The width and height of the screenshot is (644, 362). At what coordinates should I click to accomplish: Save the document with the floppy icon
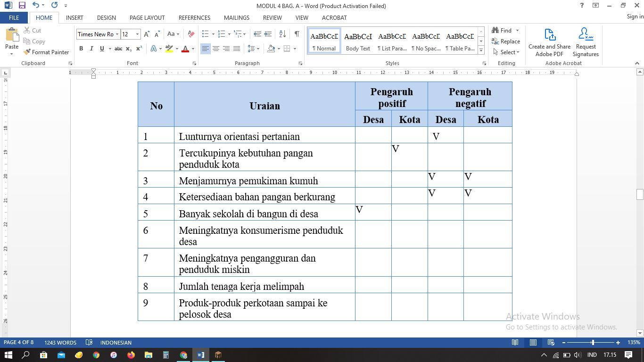tap(22, 5)
